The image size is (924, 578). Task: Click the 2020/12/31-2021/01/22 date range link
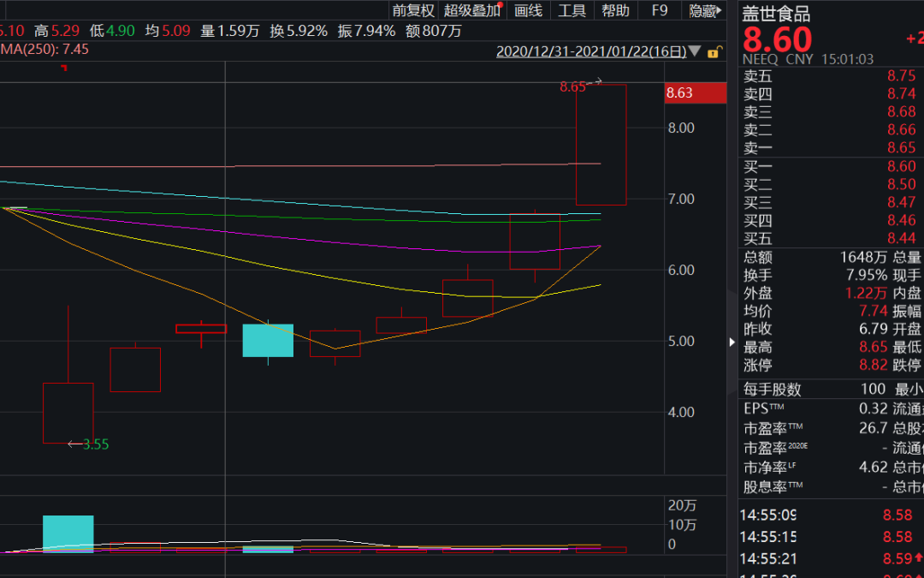pos(591,51)
